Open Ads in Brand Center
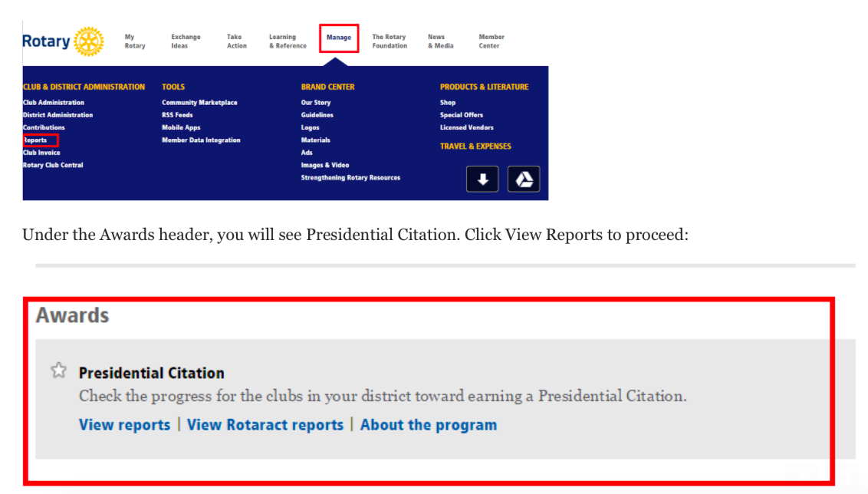 (x=307, y=153)
